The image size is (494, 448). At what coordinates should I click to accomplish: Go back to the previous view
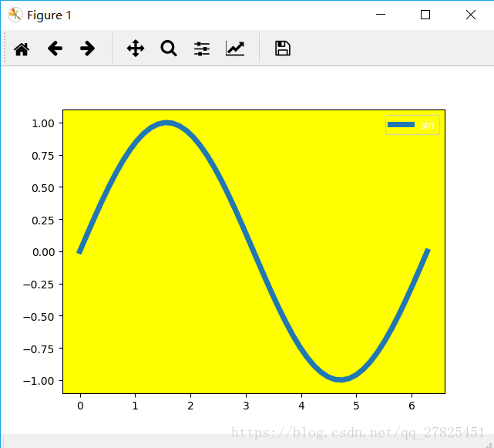[55, 49]
